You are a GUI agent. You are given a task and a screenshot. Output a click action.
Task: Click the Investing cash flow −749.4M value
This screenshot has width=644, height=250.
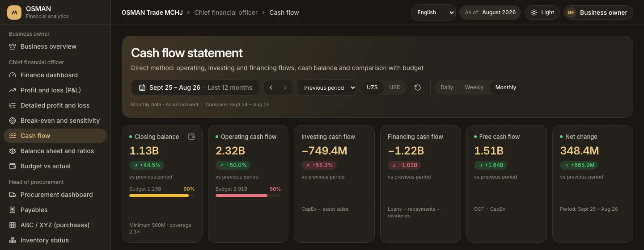click(x=324, y=151)
